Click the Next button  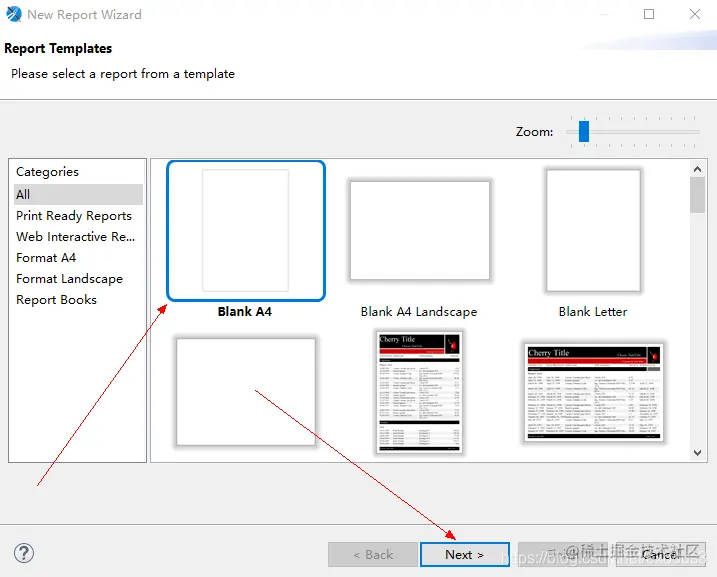(465, 555)
